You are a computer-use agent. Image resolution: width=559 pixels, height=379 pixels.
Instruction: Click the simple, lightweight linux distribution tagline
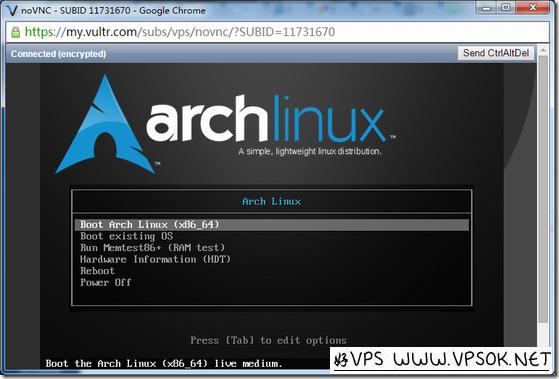(310, 151)
